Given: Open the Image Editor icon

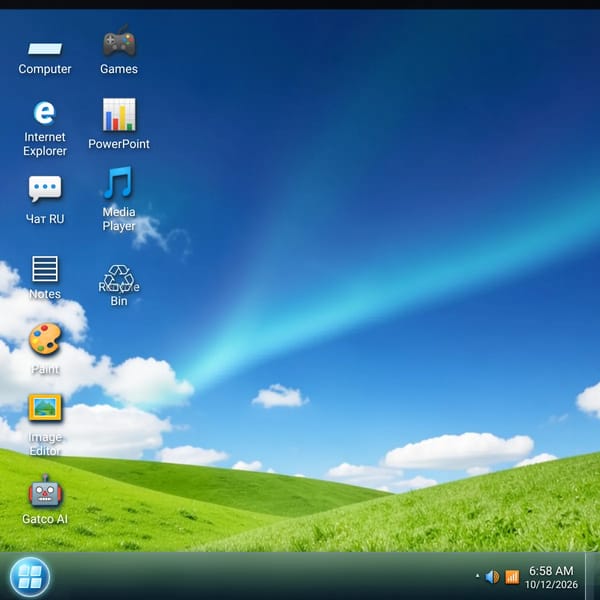Looking at the screenshot, I should click(x=45, y=408).
